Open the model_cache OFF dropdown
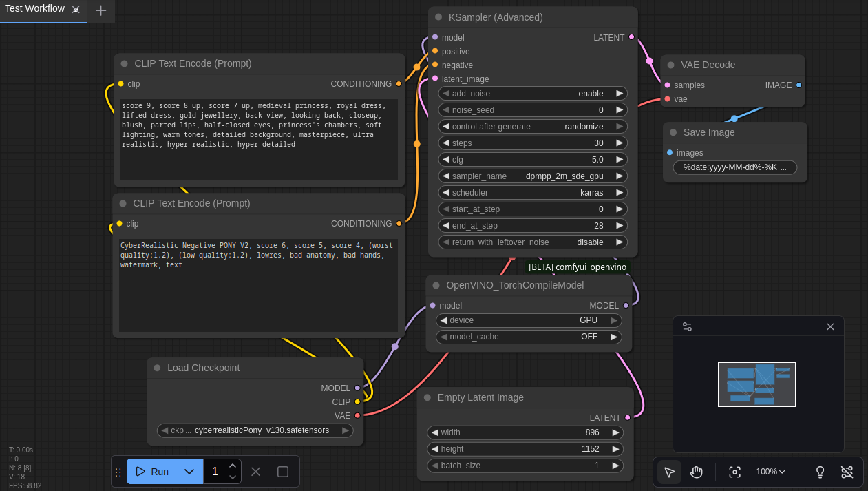Viewport: 868px width, 491px height. click(529, 337)
